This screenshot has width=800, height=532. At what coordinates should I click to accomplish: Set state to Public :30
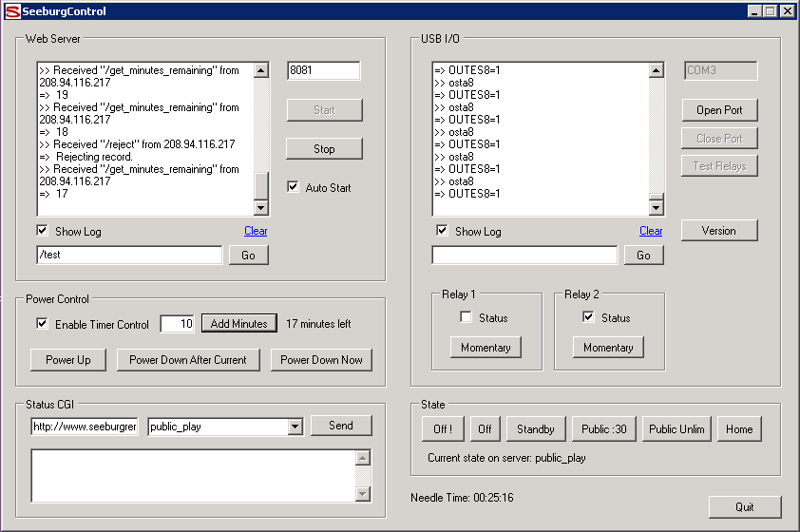pyautogui.click(x=604, y=429)
